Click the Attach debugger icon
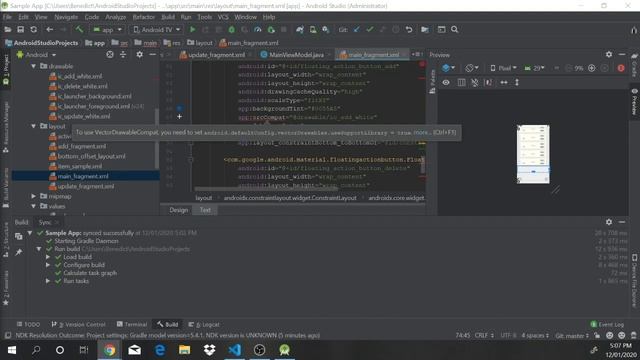Image resolution: width=640 pixels, height=360 pixels. point(271,29)
